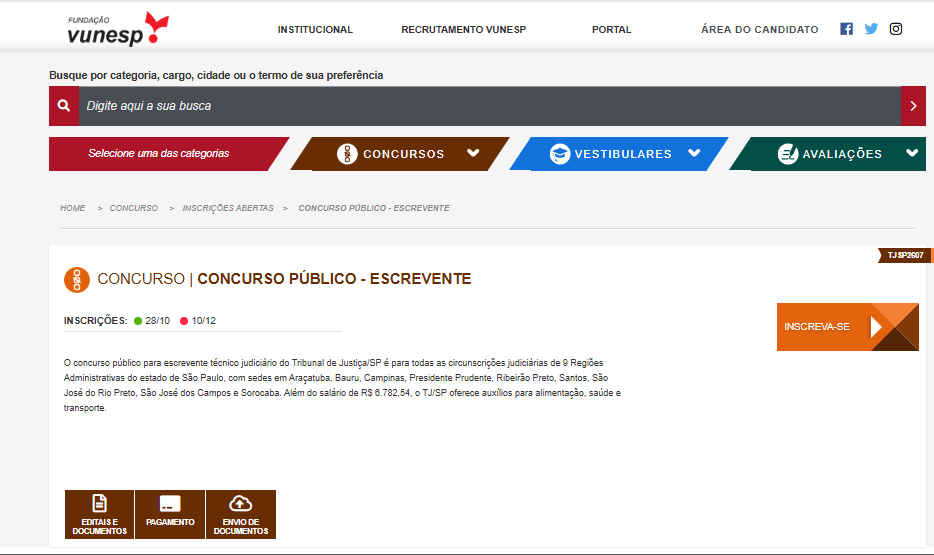
Task: Click the Inscreva-se button text
Action: (817, 327)
